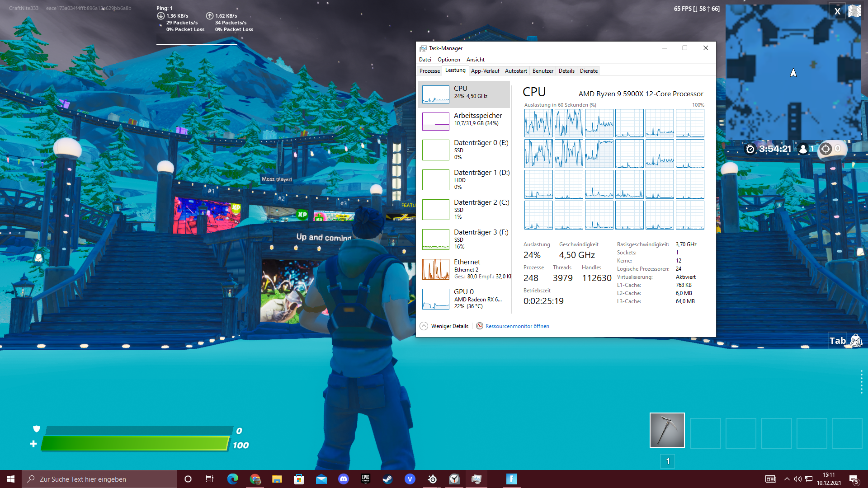Switch to the Prozesse tab
Image resolution: width=868 pixels, height=488 pixels.
(429, 71)
